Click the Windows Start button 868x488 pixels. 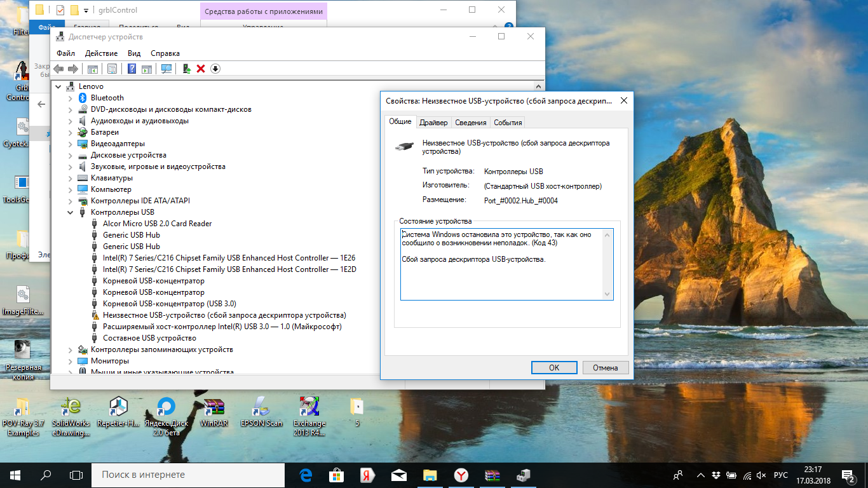click(15, 475)
